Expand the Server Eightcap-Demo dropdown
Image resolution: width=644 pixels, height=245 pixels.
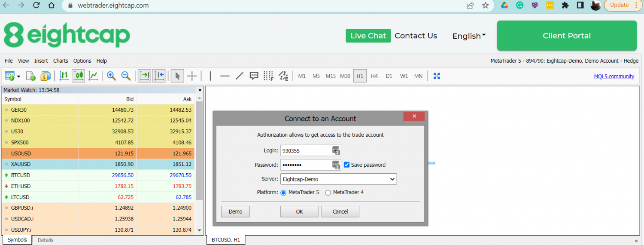(x=338, y=179)
